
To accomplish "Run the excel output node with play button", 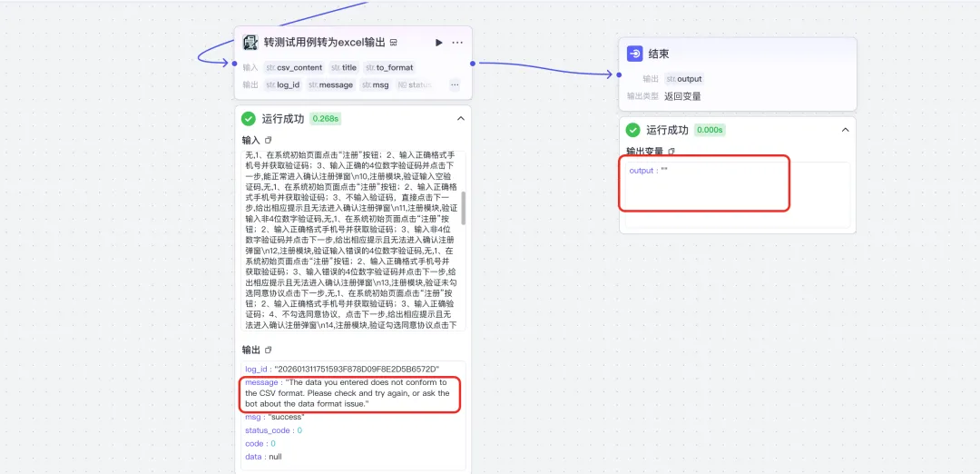I will 439,43.
